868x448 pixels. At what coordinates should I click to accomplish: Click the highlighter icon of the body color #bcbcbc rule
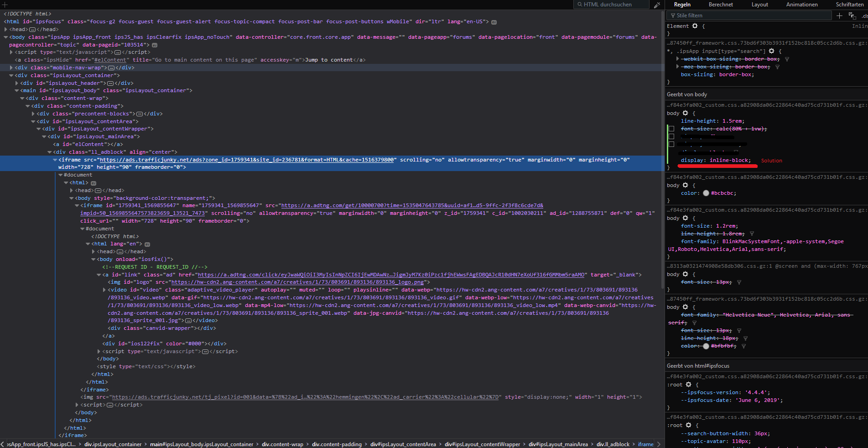685,185
